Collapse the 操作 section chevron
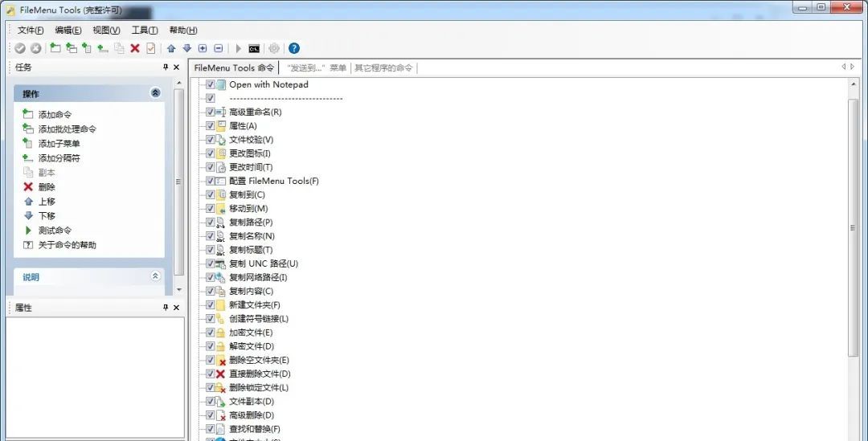868x441 pixels. [156, 93]
